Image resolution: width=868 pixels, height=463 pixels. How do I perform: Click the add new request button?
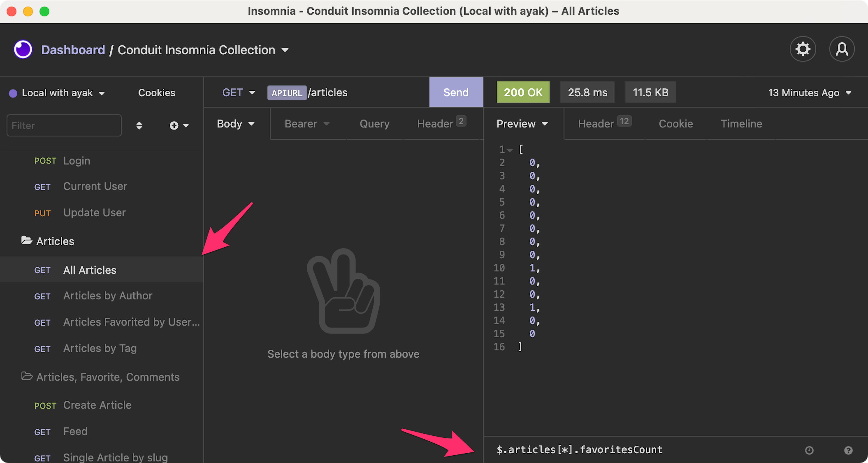(175, 125)
